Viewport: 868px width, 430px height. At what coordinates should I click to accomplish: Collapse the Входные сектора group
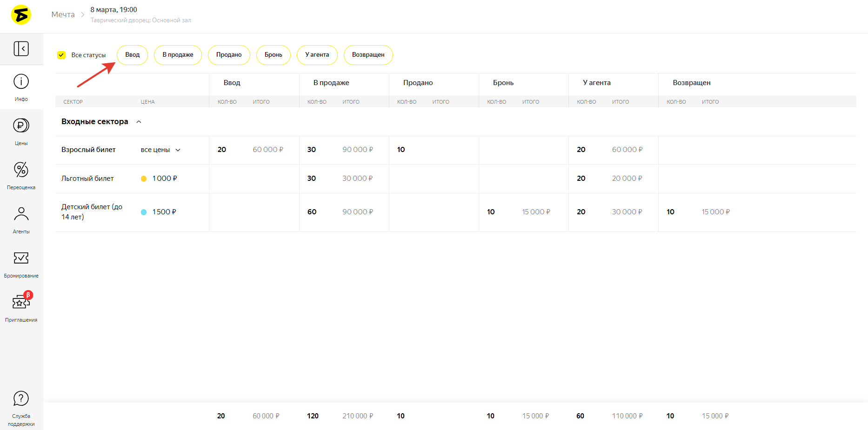(x=139, y=122)
